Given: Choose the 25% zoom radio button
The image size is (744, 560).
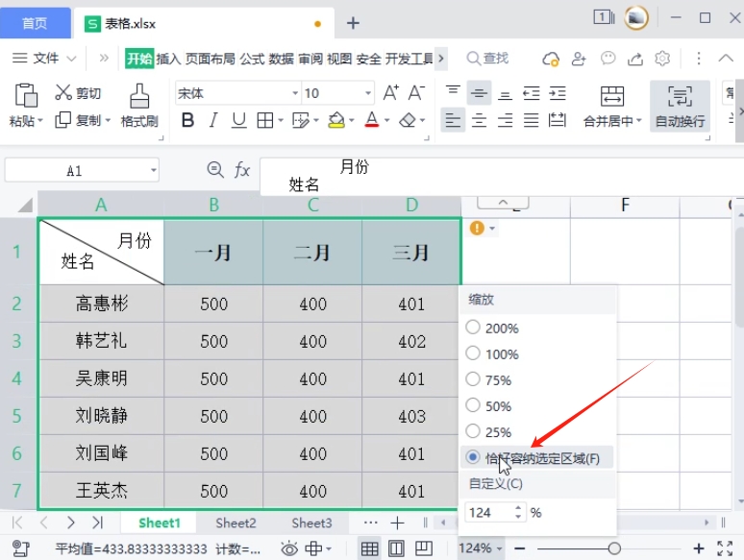Looking at the screenshot, I should [473, 432].
